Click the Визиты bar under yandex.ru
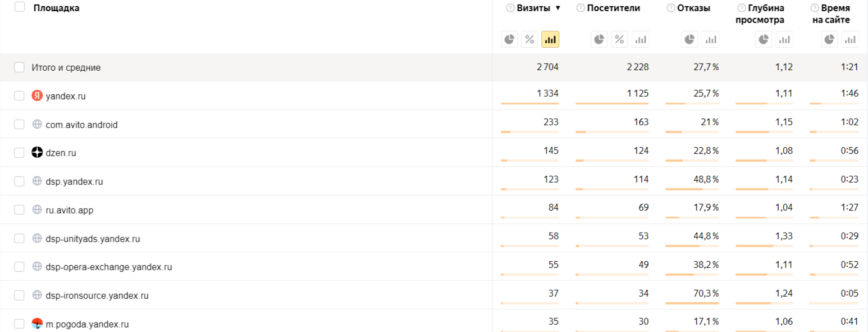Image resolution: width=868 pixels, height=332 pixels. [529, 104]
